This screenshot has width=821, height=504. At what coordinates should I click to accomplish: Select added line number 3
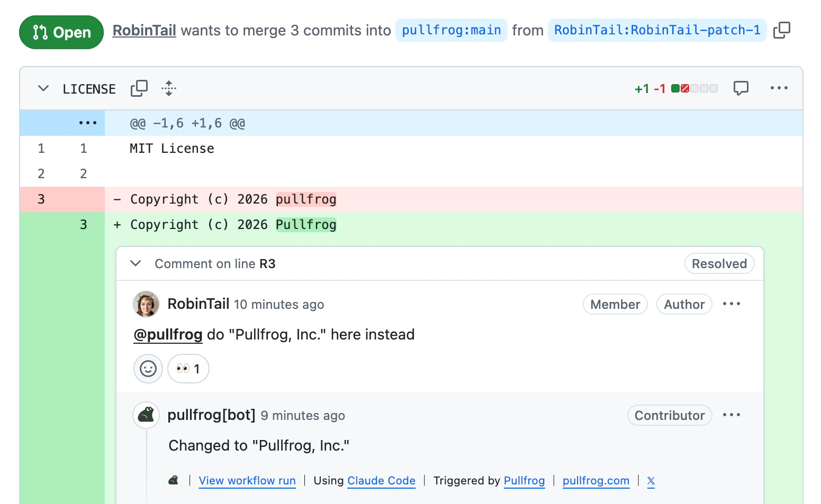tap(84, 225)
